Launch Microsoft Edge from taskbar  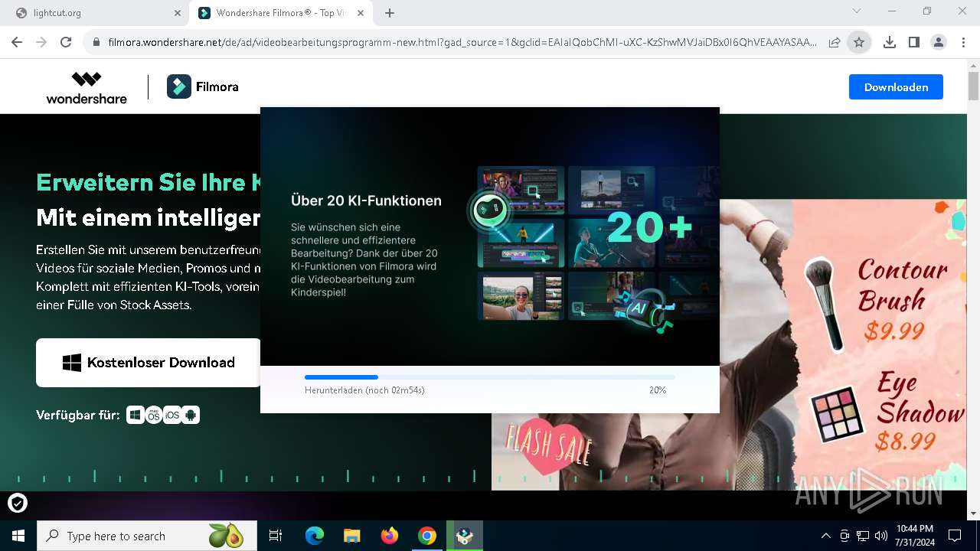315,536
